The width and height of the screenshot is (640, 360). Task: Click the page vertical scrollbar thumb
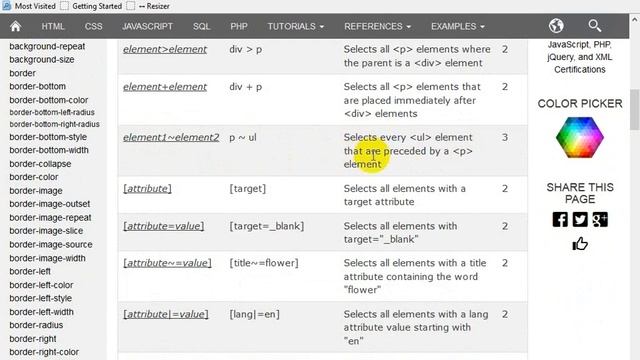tap(634, 109)
